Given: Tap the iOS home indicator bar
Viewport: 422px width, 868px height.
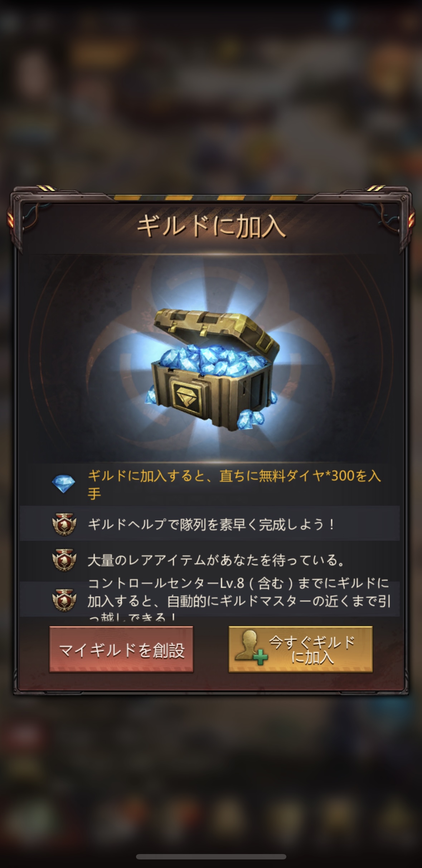Looking at the screenshot, I should point(211,857).
